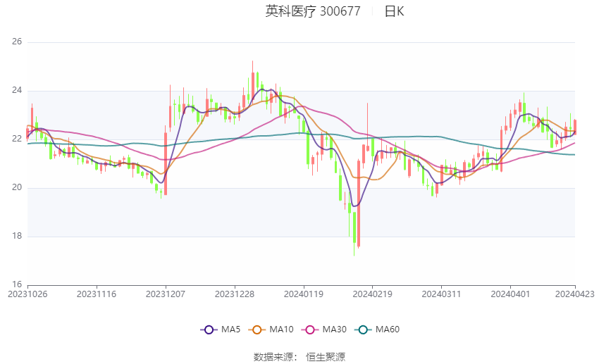This screenshot has width=599, height=364.
Task: Toggle the MA10 legend series
Action: coord(271,330)
